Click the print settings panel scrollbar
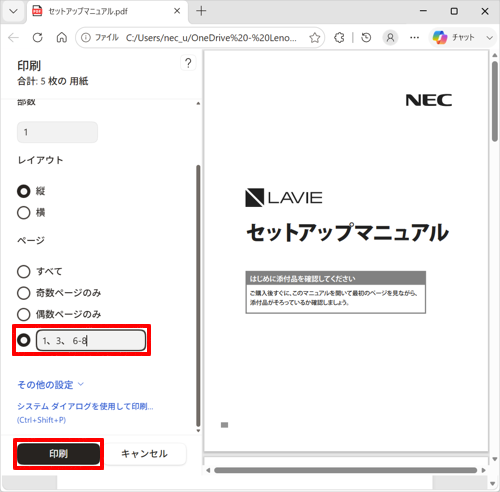This screenshot has height=492, width=500. [x=198, y=295]
